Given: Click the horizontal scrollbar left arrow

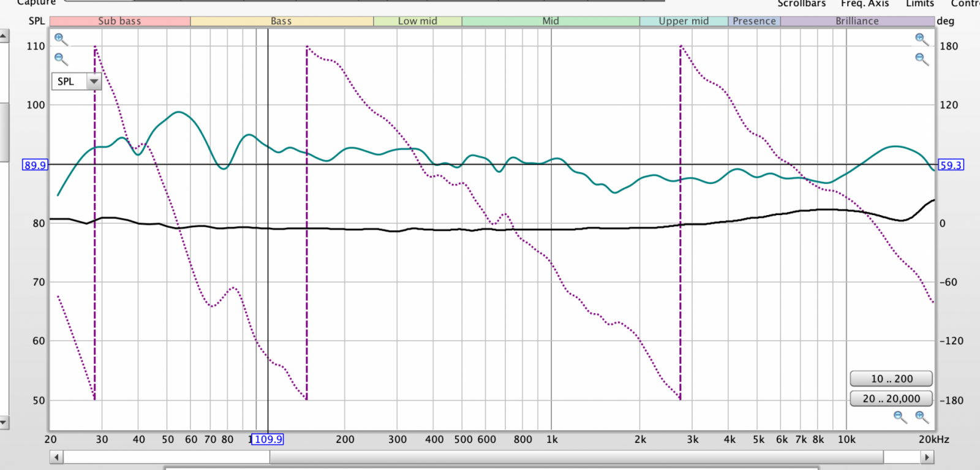Looking at the screenshot, I should (x=56, y=457).
